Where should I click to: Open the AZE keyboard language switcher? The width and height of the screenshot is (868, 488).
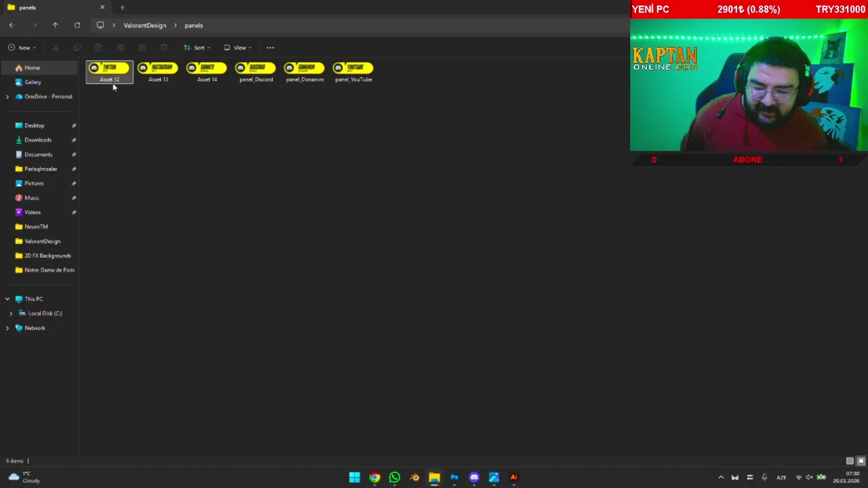point(781,477)
